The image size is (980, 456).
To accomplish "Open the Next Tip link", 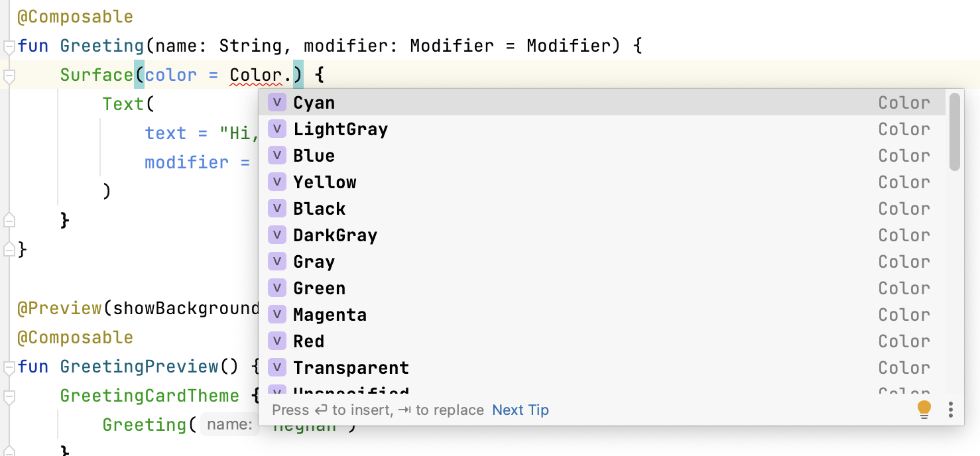I will tap(521, 410).
